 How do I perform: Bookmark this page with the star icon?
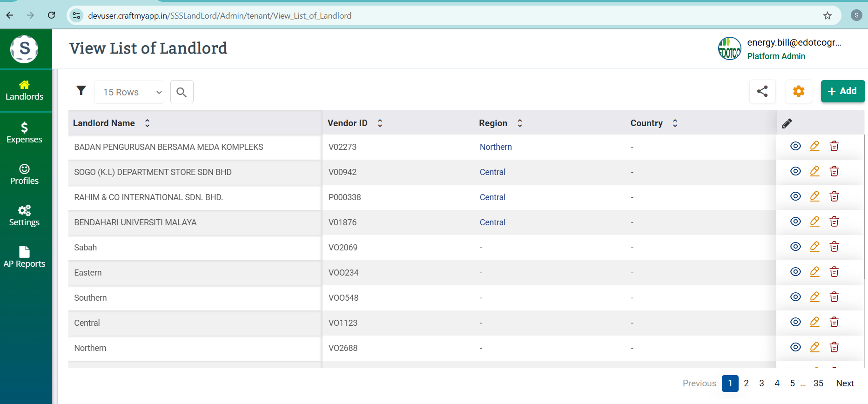[x=827, y=16]
